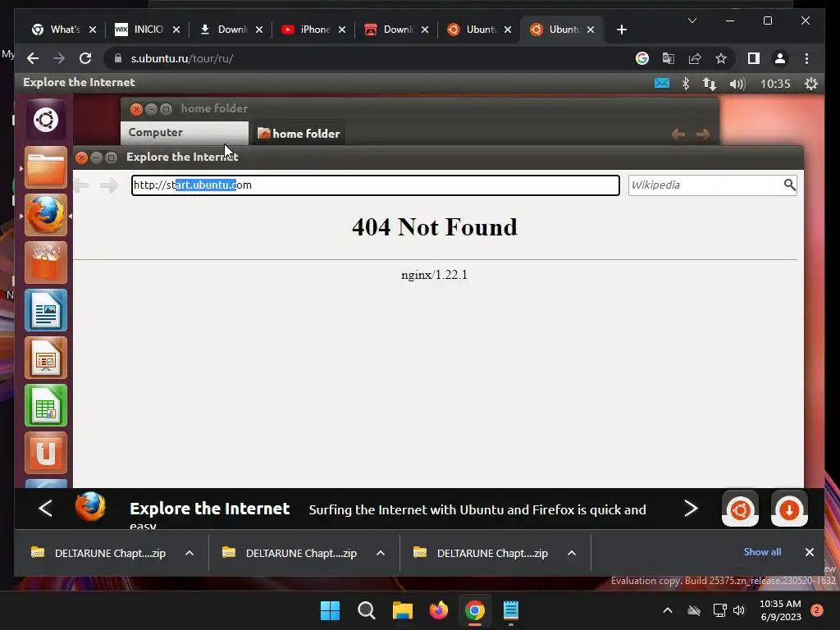Go to next tour slide arrow
The image size is (840, 630).
691,508
